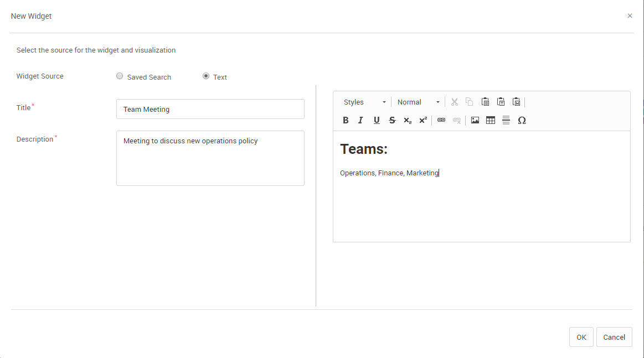Image resolution: width=644 pixels, height=358 pixels.
Task: Apply Superscript formatting
Action: pos(423,120)
